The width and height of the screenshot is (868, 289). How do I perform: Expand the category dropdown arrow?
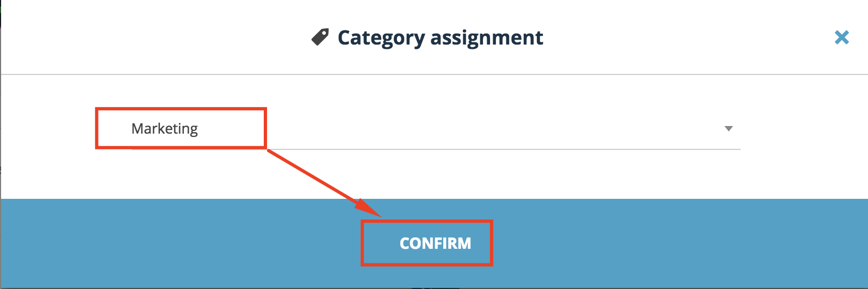coord(729,129)
